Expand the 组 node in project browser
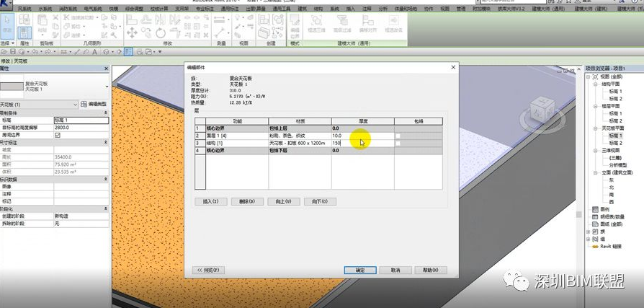 pos(589,239)
